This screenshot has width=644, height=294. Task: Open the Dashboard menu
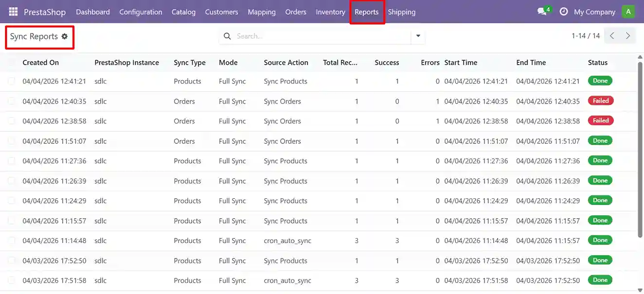coord(93,12)
